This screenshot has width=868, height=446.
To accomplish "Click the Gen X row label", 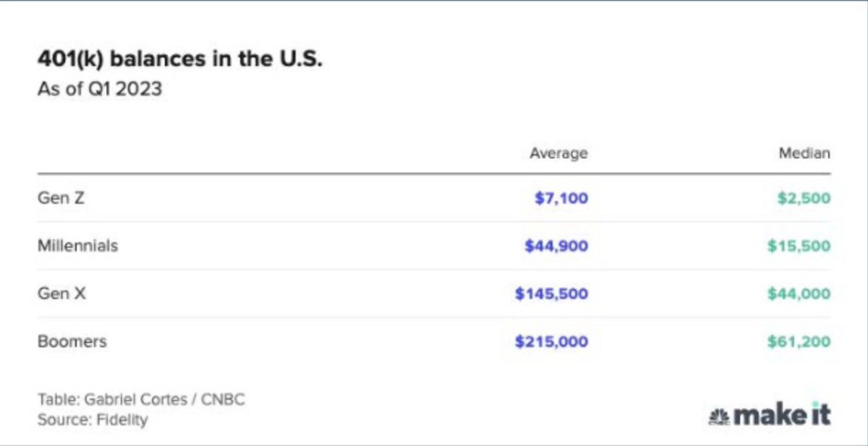I will pos(61,293).
